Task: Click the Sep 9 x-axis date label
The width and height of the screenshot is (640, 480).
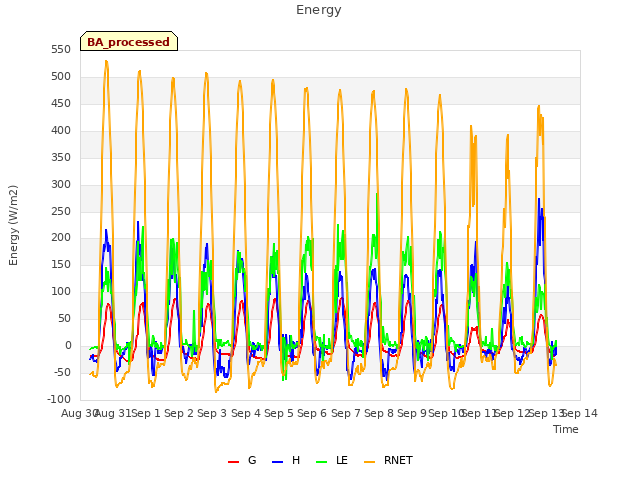Action: pos(412,413)
